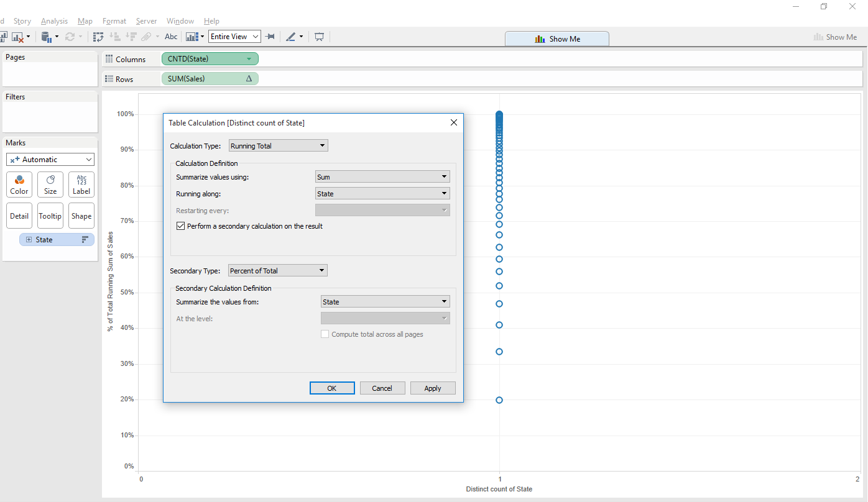868x502 pixels.
Task: Open the Summarize values using dropdown
Action: pos(382,177)
